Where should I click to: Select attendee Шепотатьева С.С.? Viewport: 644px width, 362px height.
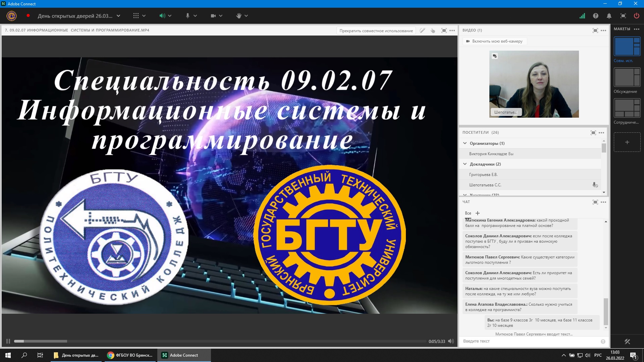(x=530, y=185)
